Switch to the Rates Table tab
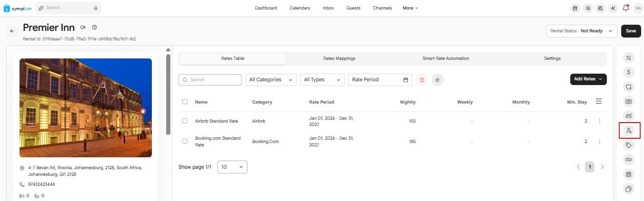 pos(233,58)
